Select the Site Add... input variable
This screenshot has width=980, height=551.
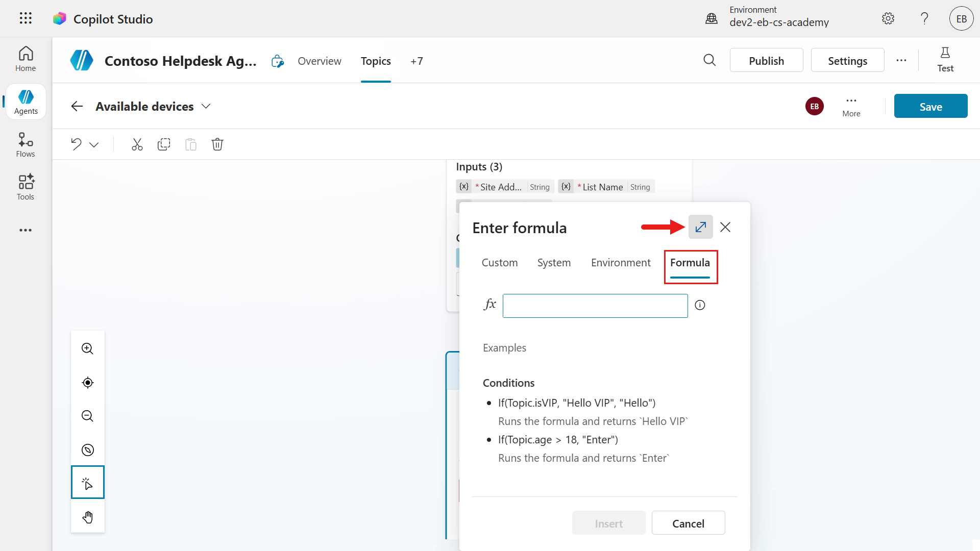504,187
